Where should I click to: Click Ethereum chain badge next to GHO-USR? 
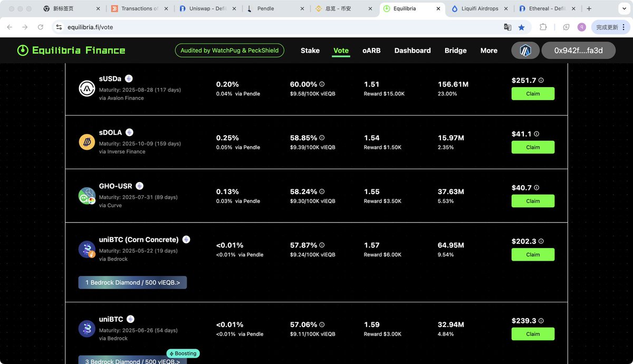[x=139, y=186]
